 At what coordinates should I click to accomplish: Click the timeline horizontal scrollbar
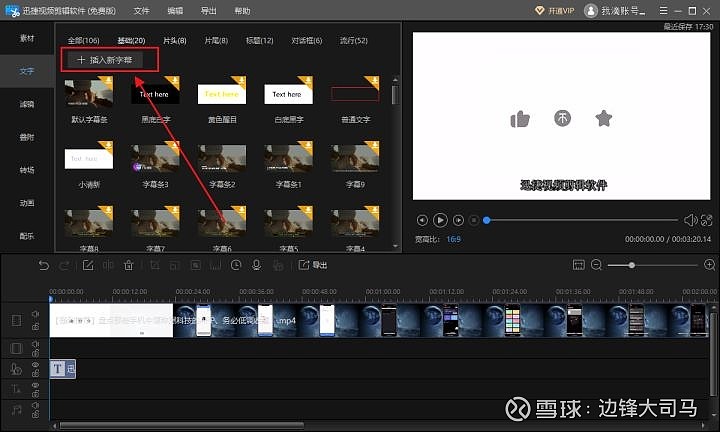click(182, 426)
